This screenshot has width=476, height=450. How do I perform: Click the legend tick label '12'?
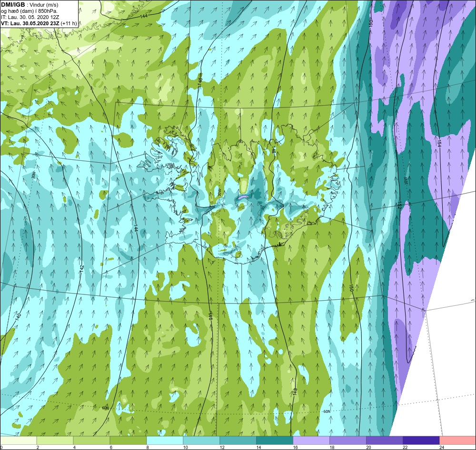[222, 447]
